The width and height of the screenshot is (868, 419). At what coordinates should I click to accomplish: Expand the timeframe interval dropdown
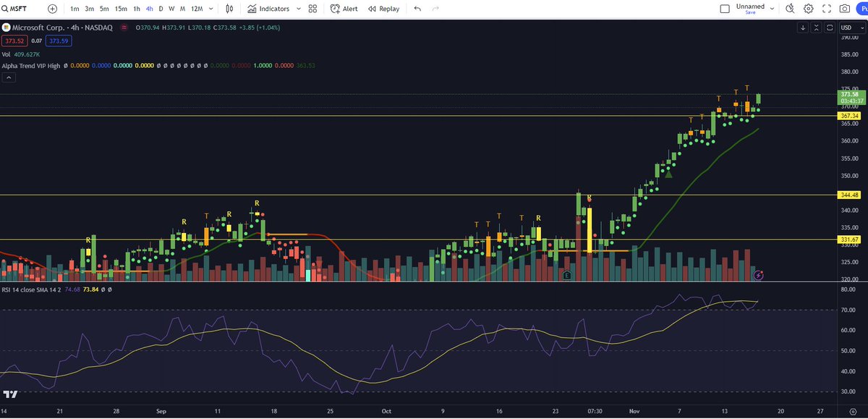click(210, 9)
